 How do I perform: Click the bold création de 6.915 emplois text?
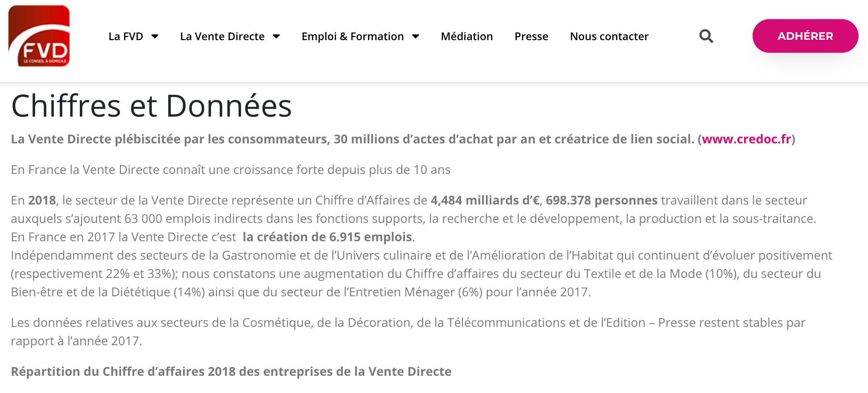coord(327,237)
